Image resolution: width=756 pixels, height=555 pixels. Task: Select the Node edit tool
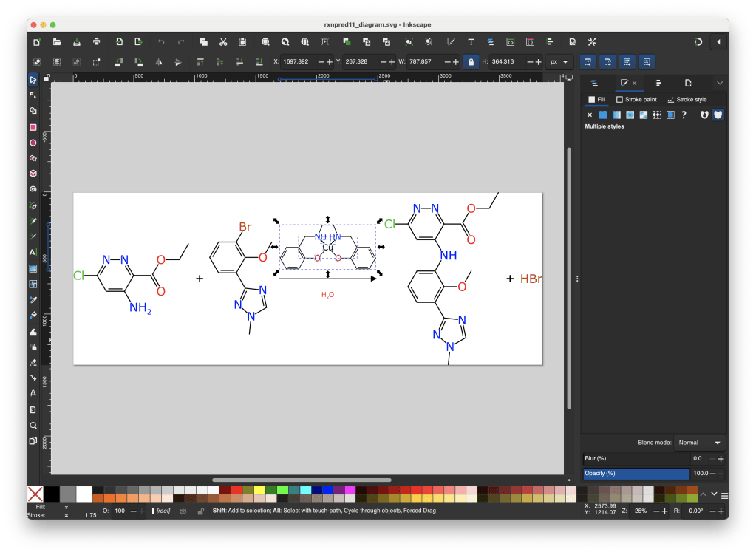pos(33,95)
